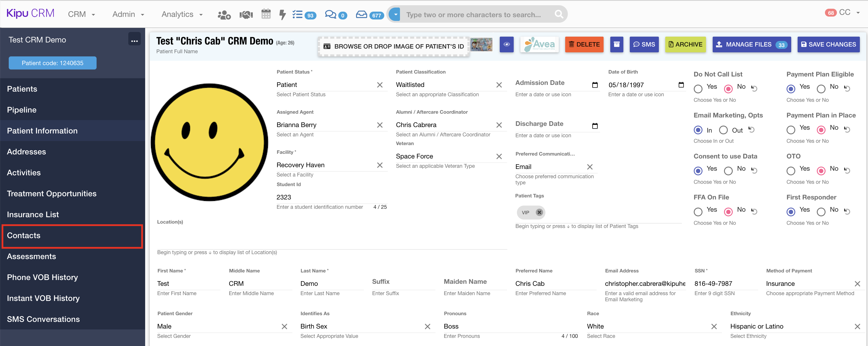Open Insurance List in sidebar

point(33,214)
